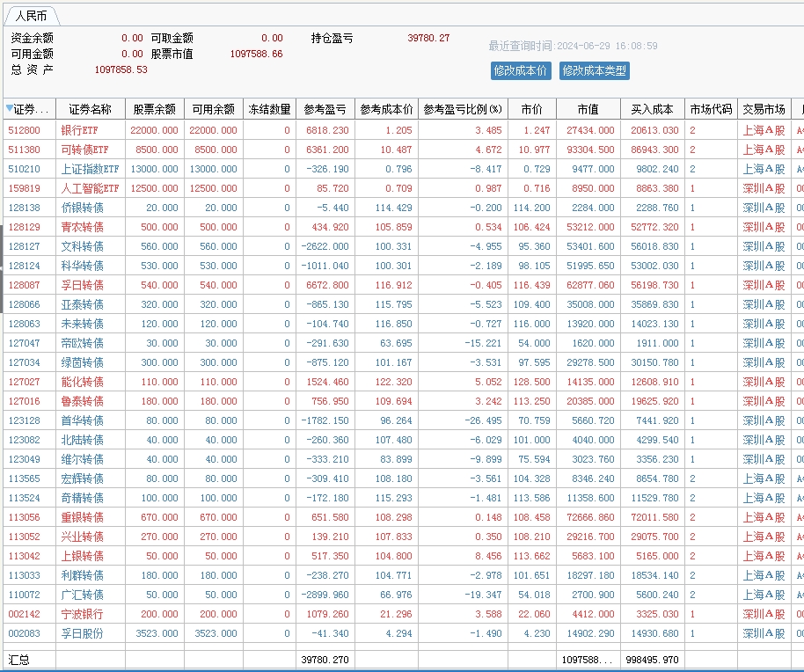
Task: Switch to the 人民币 tab
Action: (x=32, y=17)
